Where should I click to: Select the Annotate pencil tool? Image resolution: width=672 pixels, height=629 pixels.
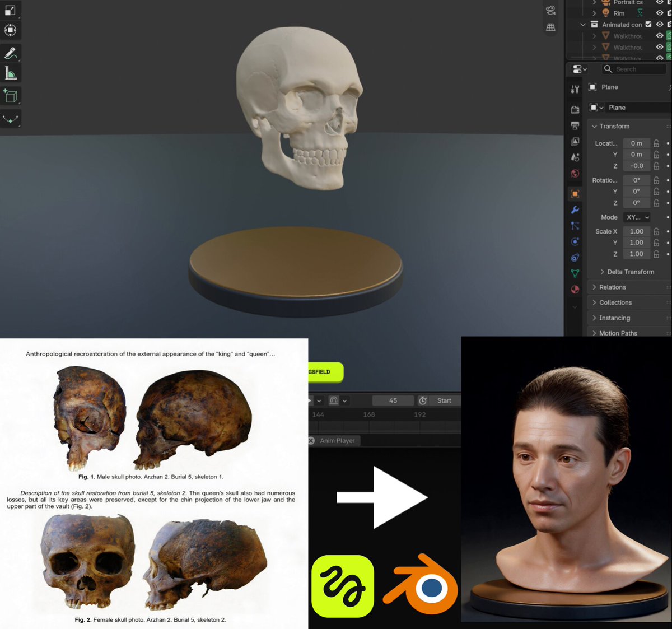coord(11,53)
